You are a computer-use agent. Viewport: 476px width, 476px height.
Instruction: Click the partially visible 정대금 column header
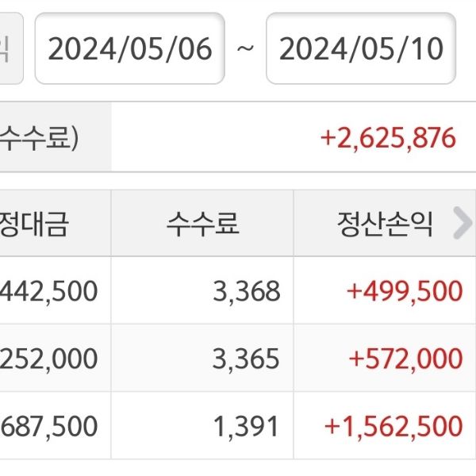click(x=36, y=224)
